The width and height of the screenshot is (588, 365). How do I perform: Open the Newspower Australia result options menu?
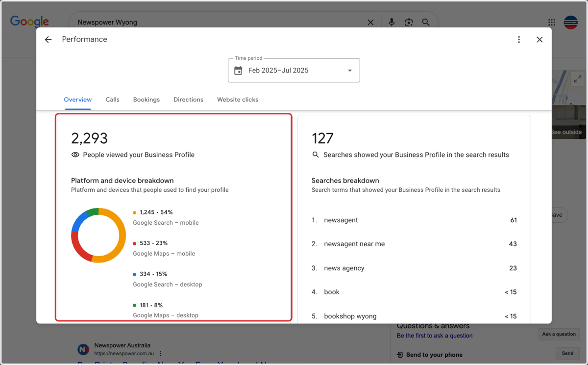click(160, 353)
